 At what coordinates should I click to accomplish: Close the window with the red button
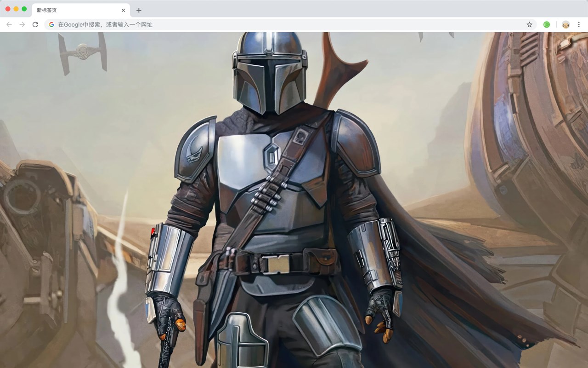[8, 9]
